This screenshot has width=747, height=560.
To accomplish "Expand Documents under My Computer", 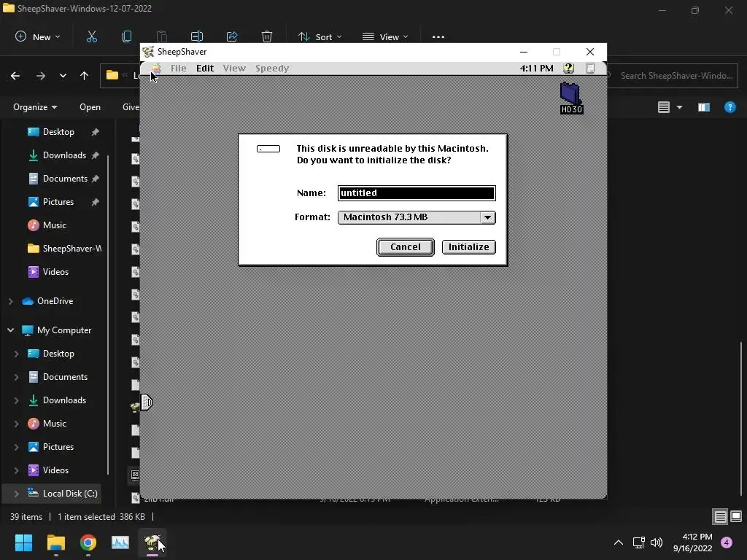I will [x=17, y=377].
